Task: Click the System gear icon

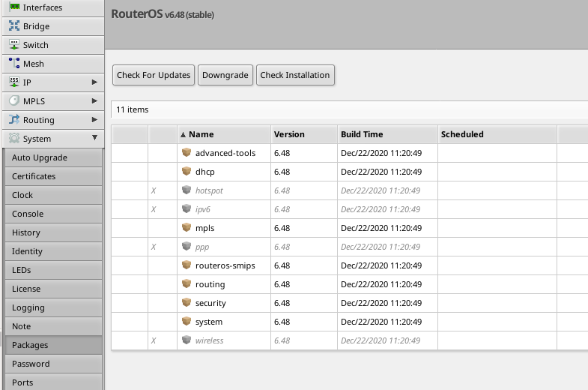Action: coord(14,138)
